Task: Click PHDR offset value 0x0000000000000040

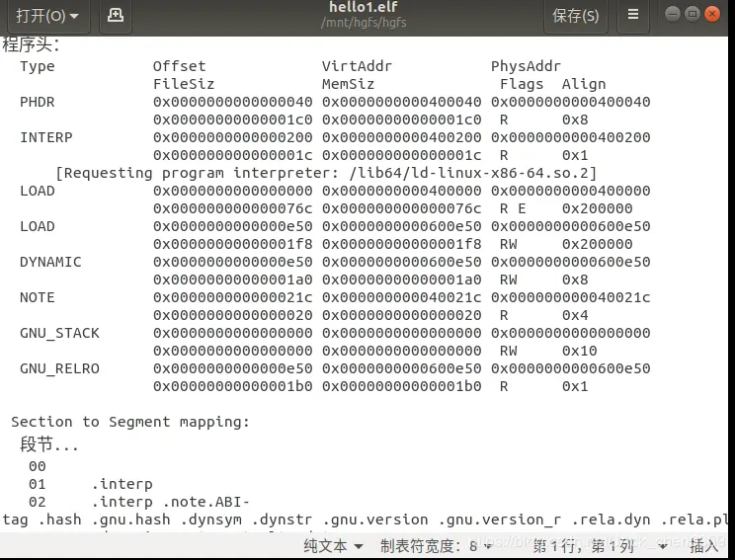Action: pos(232,102)
